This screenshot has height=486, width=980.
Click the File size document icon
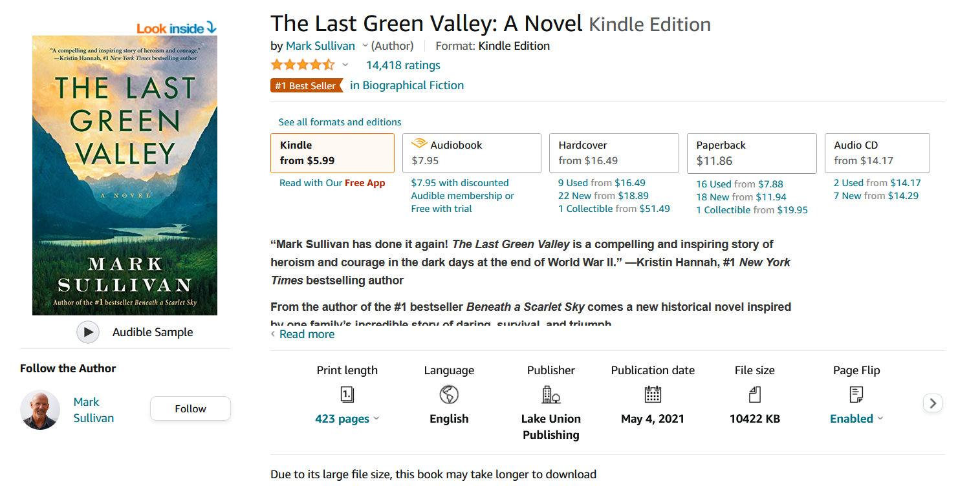click(x=754, y=394)
